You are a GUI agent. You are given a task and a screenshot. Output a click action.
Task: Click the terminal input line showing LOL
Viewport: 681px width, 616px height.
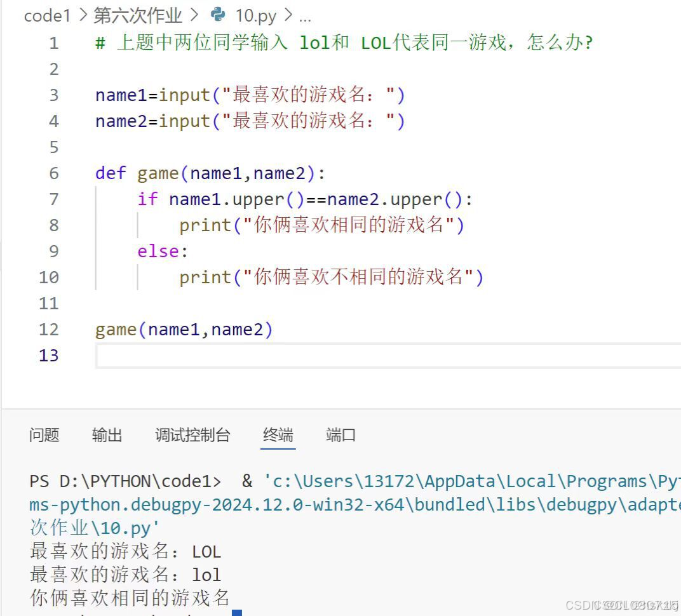click(x=125, y=551)
